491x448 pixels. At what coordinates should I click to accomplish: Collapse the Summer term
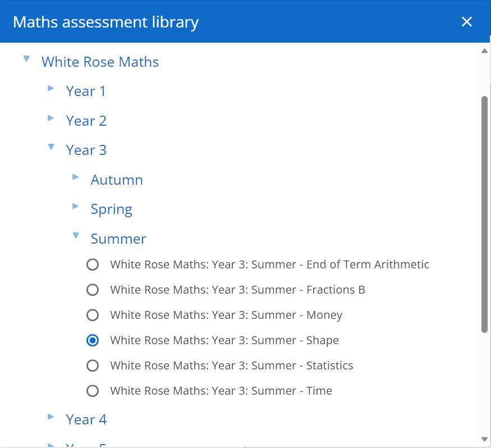pyautogui.click(x=76, y=236)
